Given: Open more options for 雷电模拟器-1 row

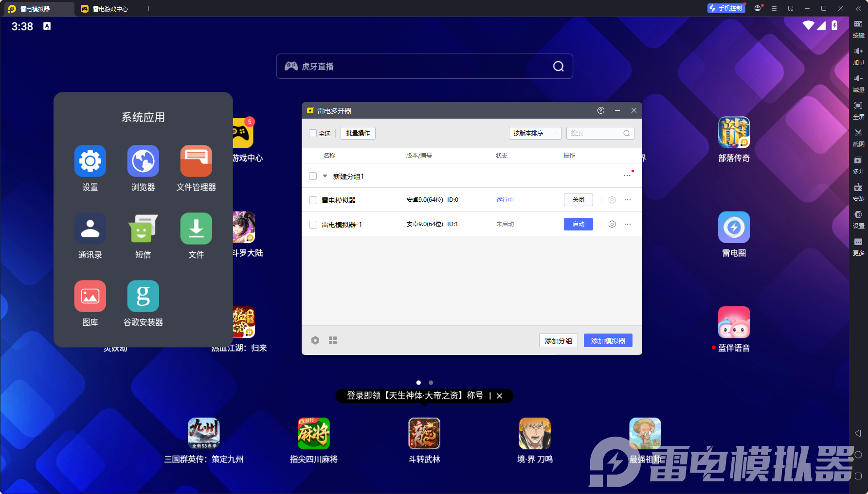Looking at the screenshot, I should pos(628,224).
